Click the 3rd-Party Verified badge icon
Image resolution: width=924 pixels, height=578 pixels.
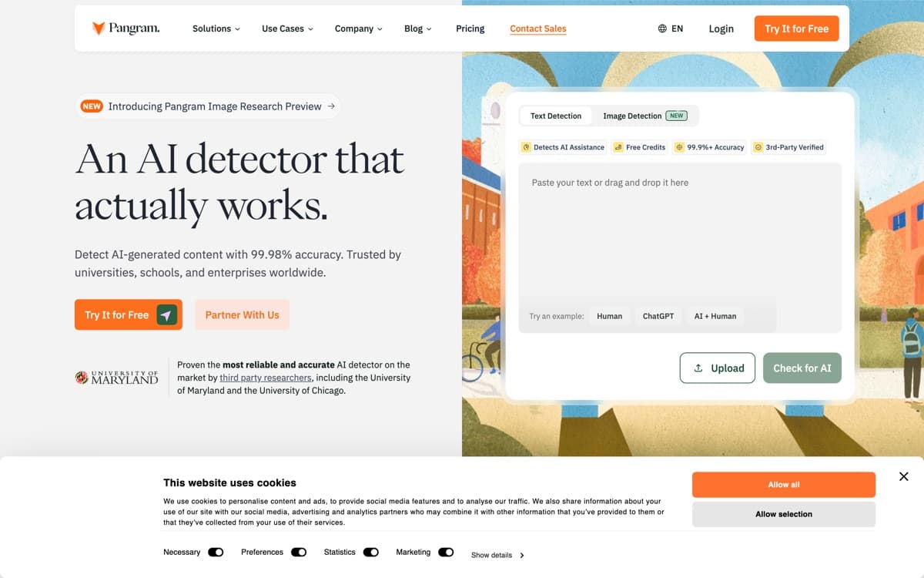click(758, 147)
